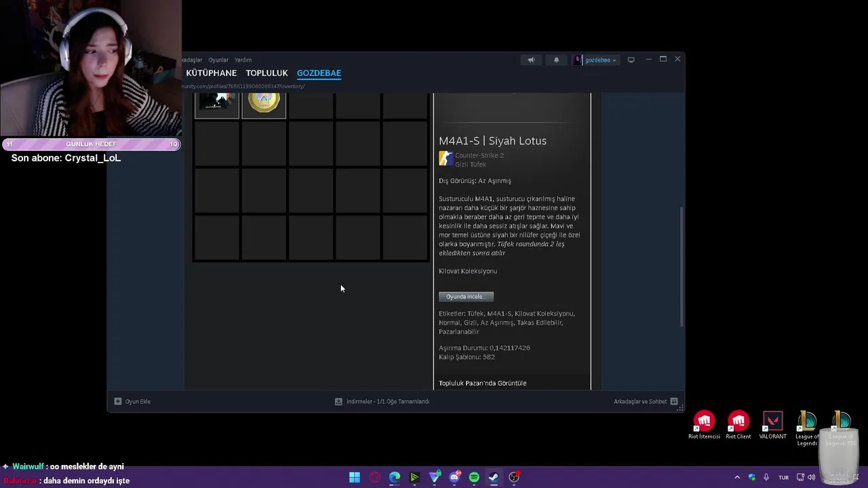Open Arkadaşlar ve Sohbet panel
The height and width of the screenshot is (488, 868).
640,401
